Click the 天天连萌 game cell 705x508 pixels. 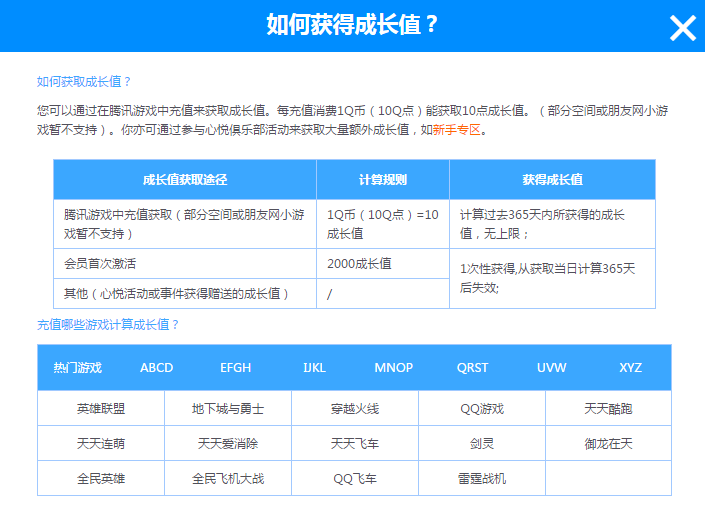[x=101, y=443]
